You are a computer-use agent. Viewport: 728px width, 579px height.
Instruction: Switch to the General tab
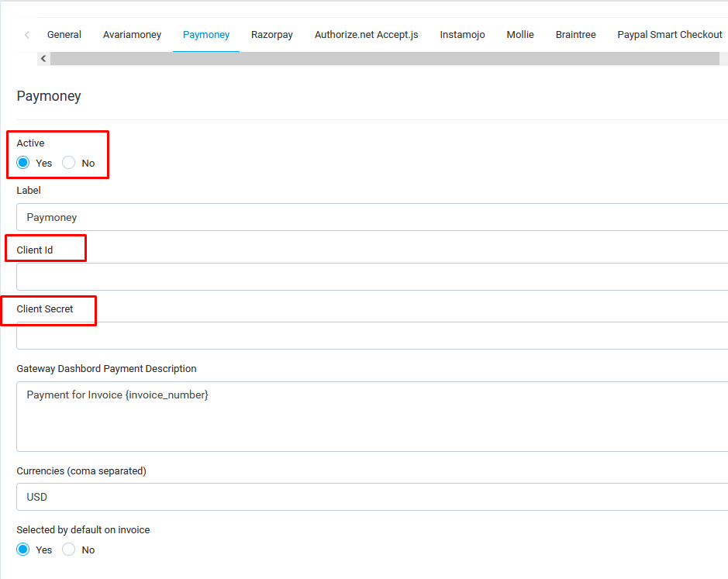click(x=64, y=35)
